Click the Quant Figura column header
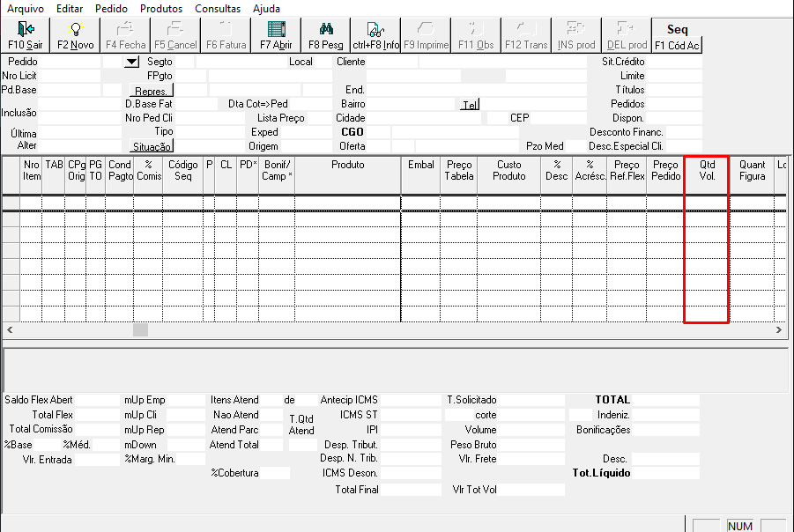 (752, 175)
